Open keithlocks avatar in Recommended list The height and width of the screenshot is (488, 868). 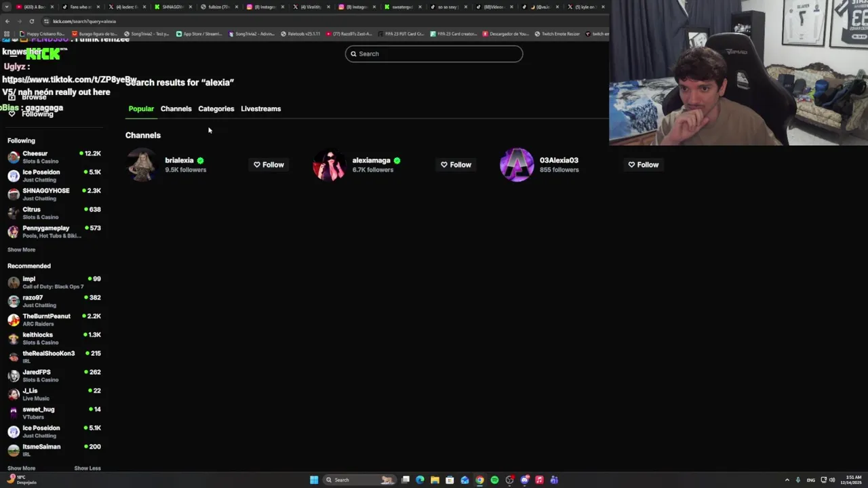click(14, 338)
